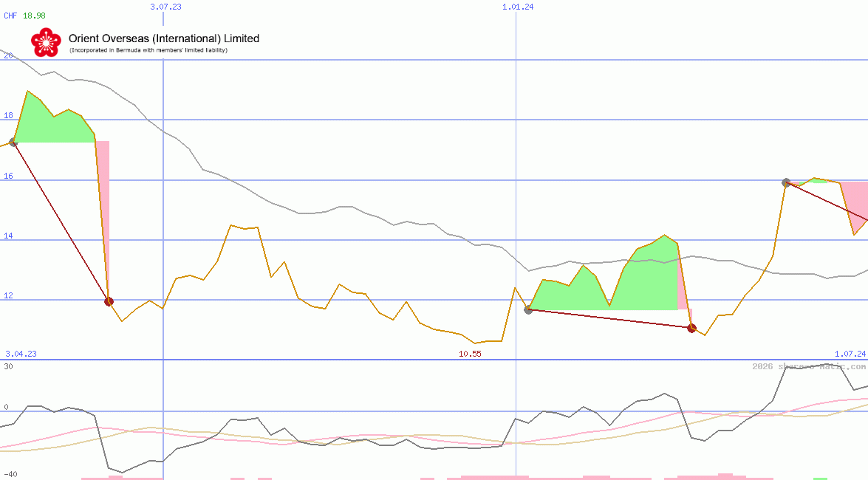This screenshot has width=868, height=480.
Task: Click the gray circle marker at 11.7 trough
Action: 529,310
